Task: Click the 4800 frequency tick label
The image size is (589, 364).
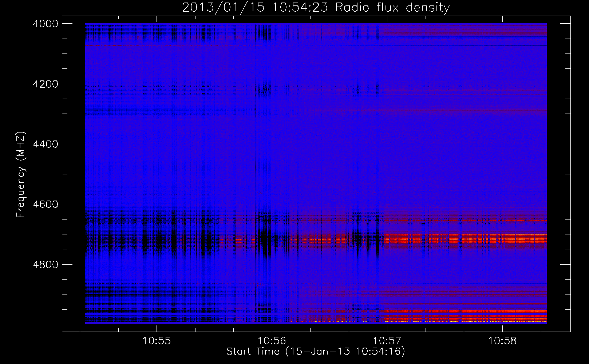Action: [46, 264]
